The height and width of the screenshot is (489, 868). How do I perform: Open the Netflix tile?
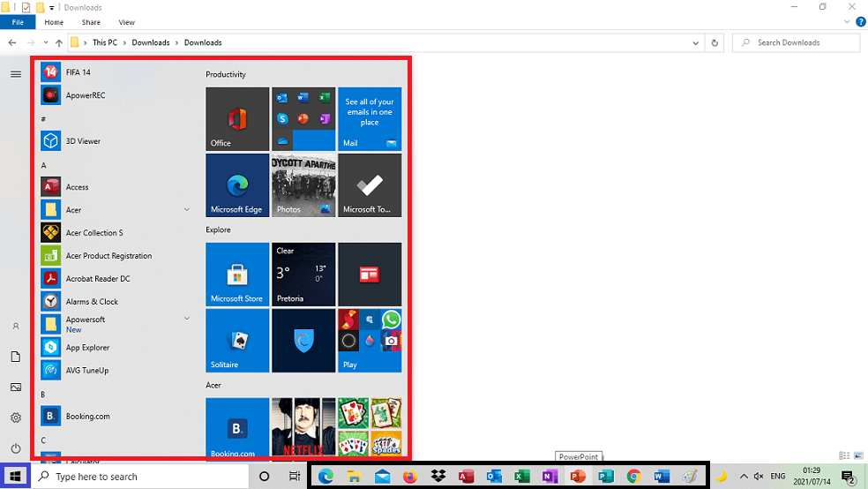coord(303,427)
